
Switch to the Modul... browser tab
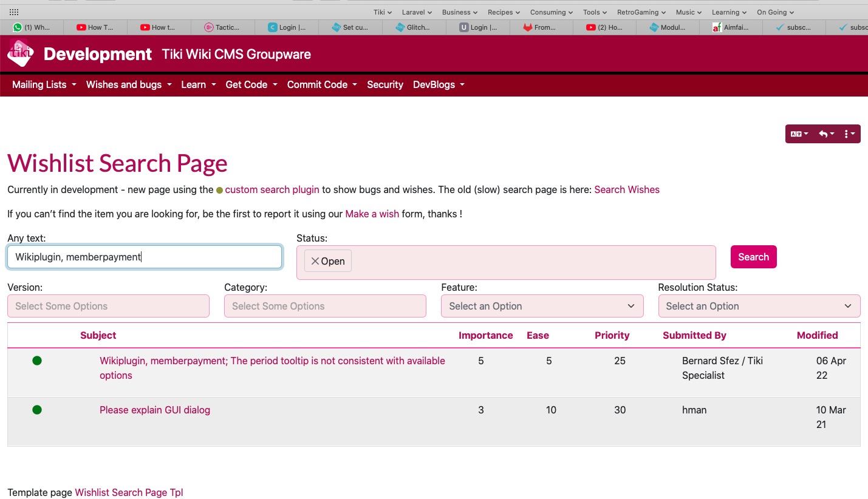tap(668, 27)
